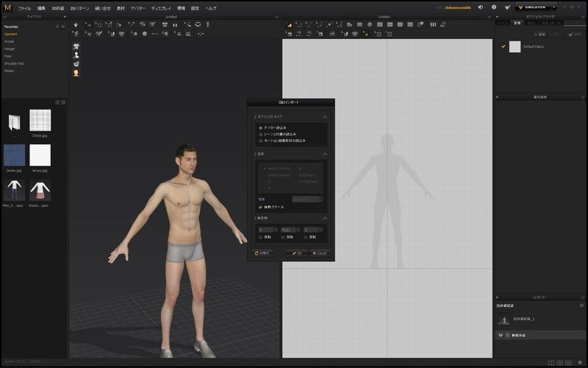Click the sewing check-marks icon in 3D toolbar
The image size is (588, 368).
(x=99, y=34)
